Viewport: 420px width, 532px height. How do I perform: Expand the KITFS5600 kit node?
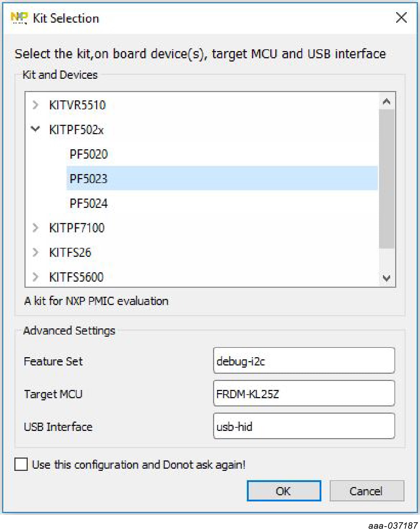[35, 277]
